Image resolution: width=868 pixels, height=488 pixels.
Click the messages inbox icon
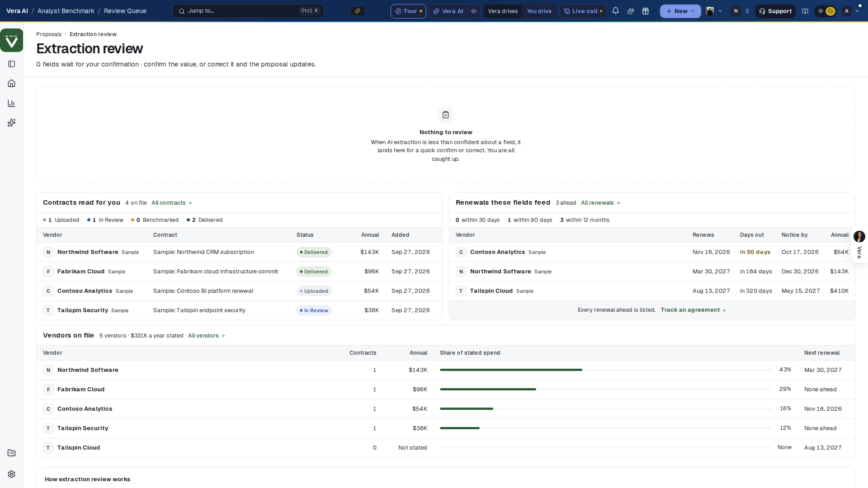[631, 11]
